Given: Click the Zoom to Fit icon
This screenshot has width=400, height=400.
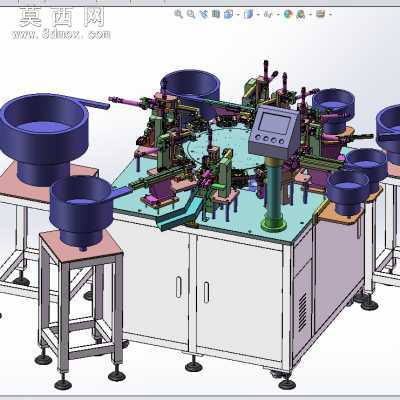Looking at the screenshot, I should [179, 14].
